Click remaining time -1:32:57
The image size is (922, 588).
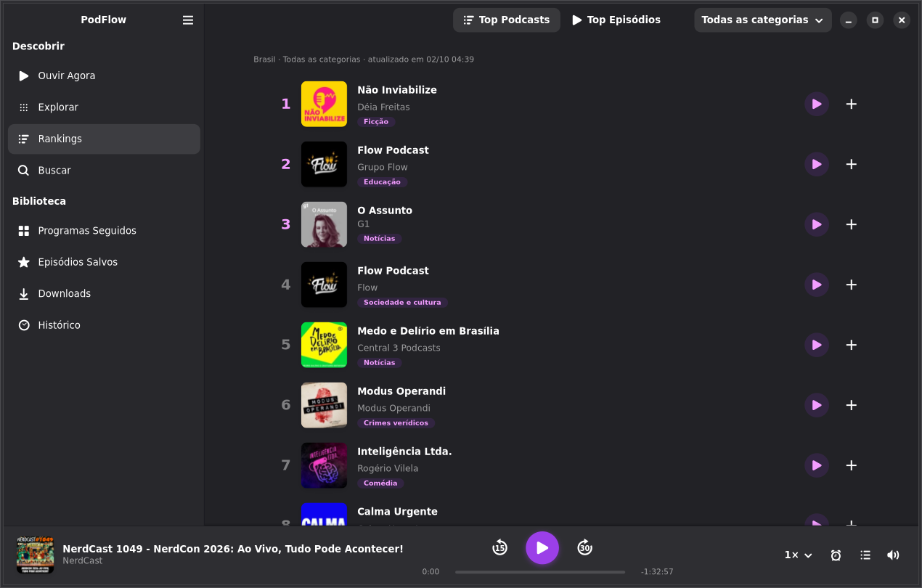coord(657,572)
